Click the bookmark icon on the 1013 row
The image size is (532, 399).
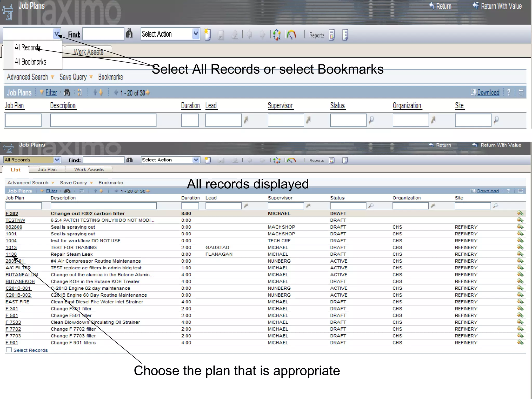click(x=520, y=247)
